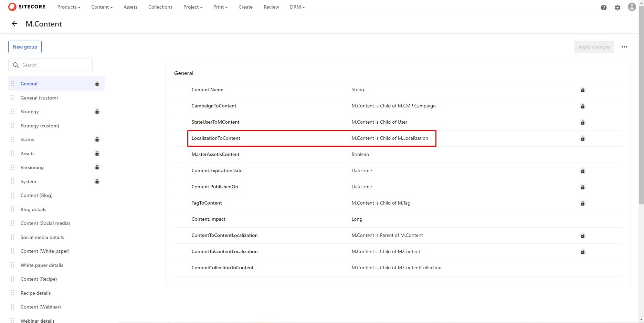The height and width of the screenshot is (323, 644).
Task: Click the drag handle of General group
Action: click(x=12, y=84)
